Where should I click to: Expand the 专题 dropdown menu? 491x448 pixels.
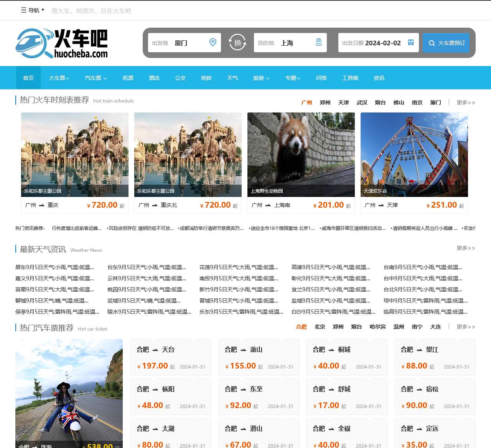click(x=293, y=78)
